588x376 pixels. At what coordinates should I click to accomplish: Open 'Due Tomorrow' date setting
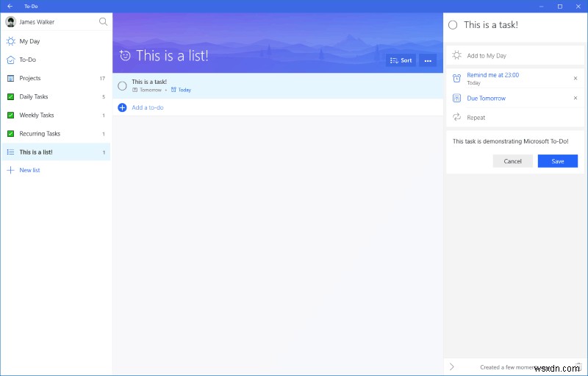click(486, 99)
